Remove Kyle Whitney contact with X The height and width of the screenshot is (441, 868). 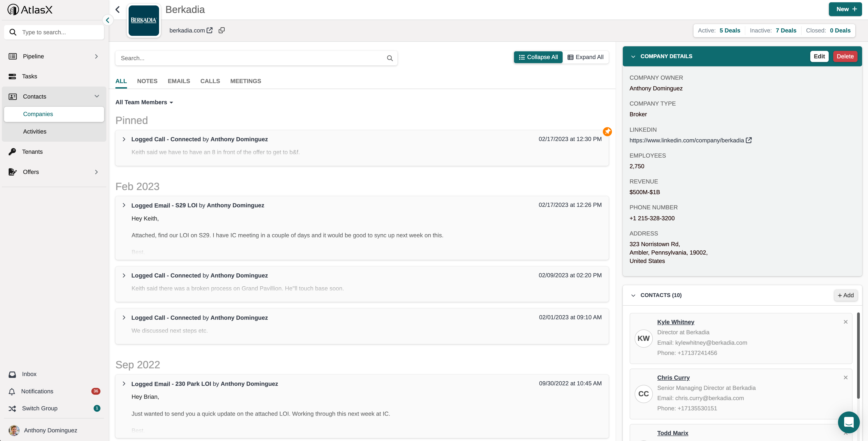(x=846, y=322)
